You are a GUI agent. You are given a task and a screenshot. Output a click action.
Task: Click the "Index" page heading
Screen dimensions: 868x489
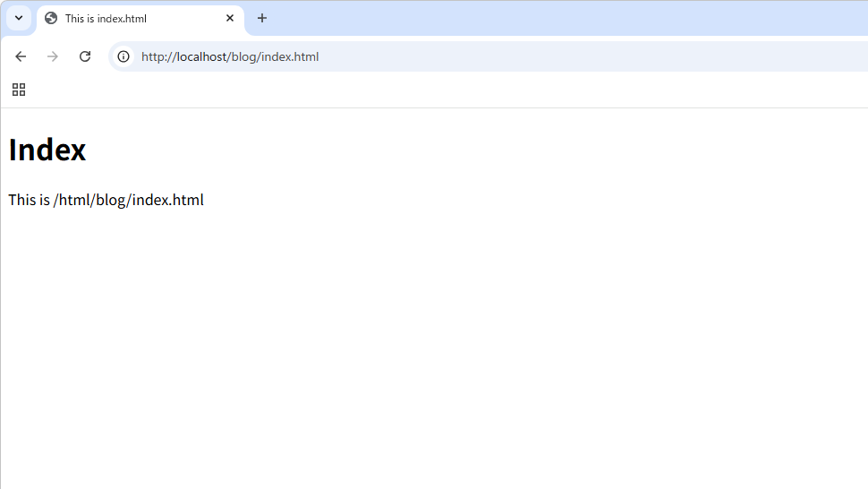coord(47,150)
